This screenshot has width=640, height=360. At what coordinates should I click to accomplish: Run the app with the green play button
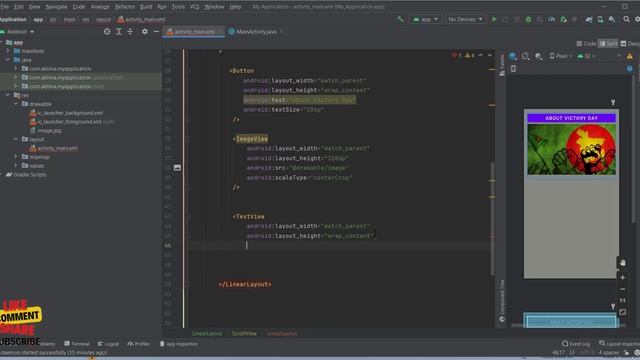pyautogui.click(x=494, y=19)
